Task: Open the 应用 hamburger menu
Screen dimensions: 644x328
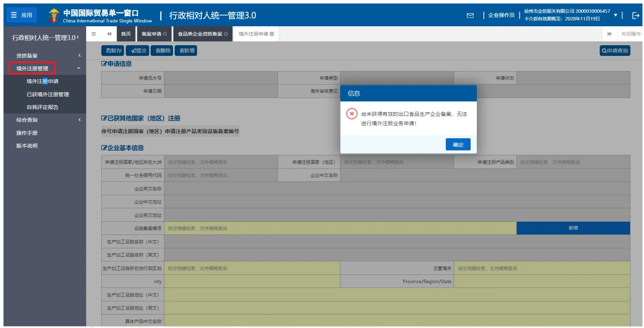Action: coord(22,15)
